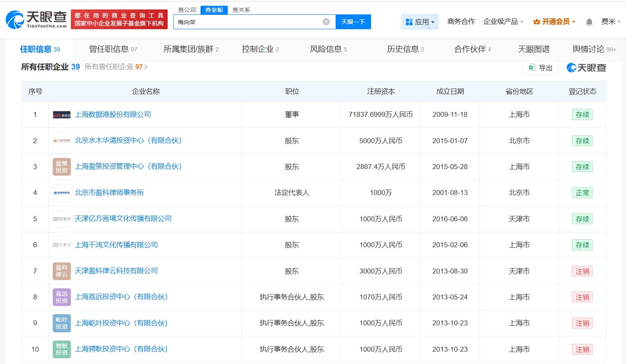Open the 开通会员 membership dropdown
The height and width of the screenshot is (364, 626).
(554, 22)
